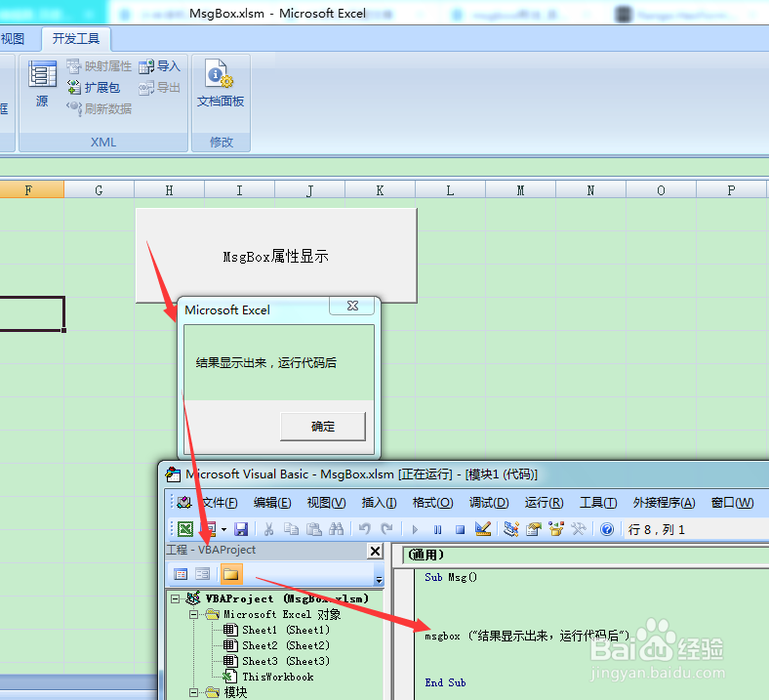Click Cut scissors icon in VBA toolbar
The height and width of the screenshot is (700, 769).
(268, 529)
